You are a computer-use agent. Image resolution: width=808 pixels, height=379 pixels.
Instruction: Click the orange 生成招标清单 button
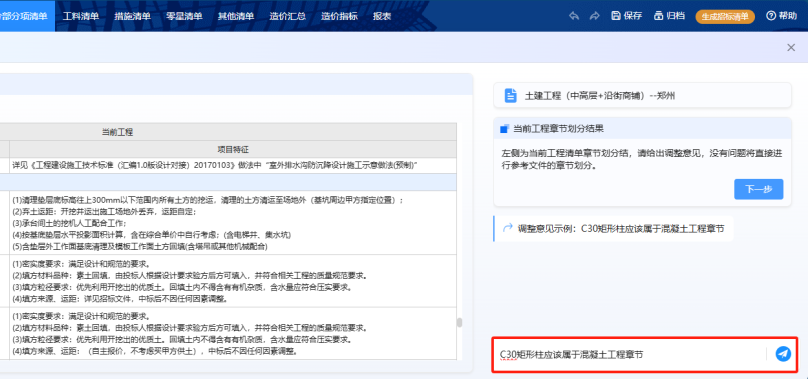[x=725, y=17]
